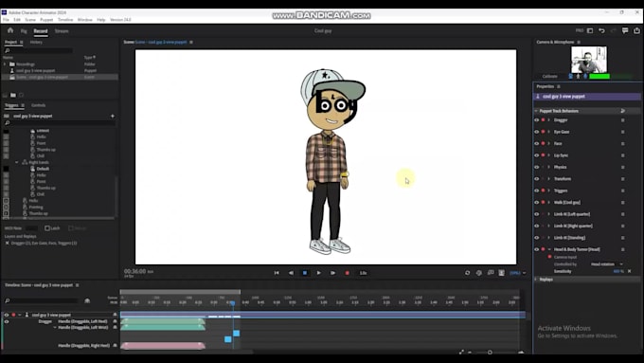
Task: Go to start of scene
Action: [x=277, y=273]
